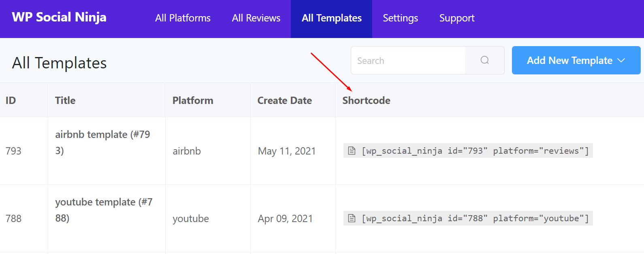This screenshot has height=254, width=644.
Task: Open the All Platforms tab
Action: [183, 18]
